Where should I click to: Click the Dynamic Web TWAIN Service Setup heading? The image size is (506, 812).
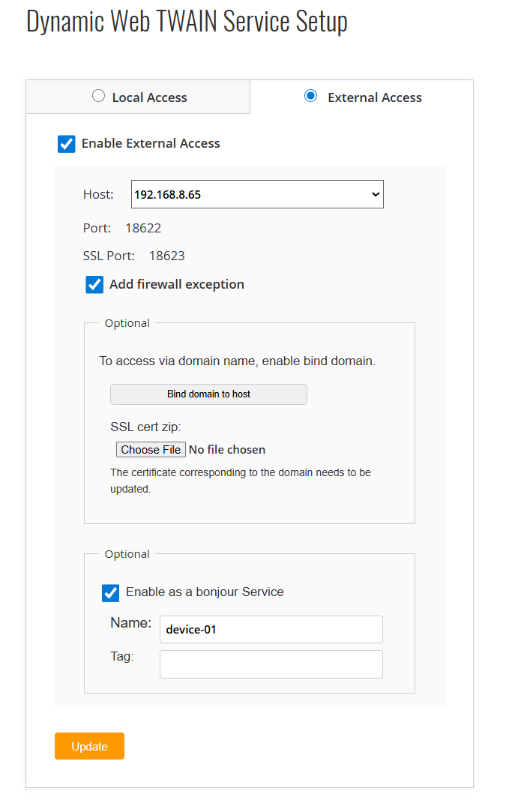[187, 21]
